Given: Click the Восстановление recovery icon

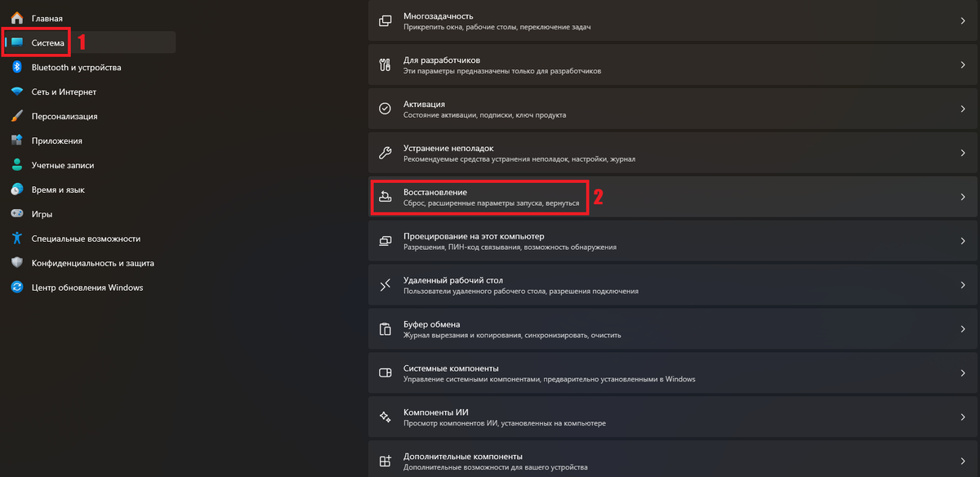Looking at the screenshot, I should [x=385, y=197].
